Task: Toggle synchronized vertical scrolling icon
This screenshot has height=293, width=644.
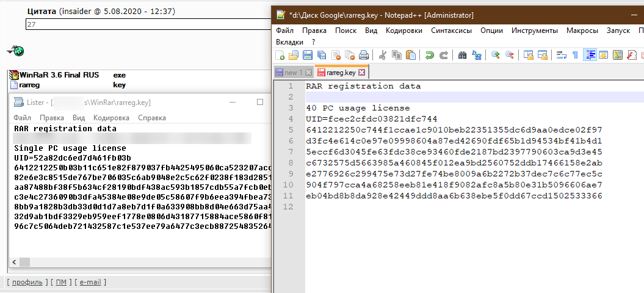Action: click(529, 55)
